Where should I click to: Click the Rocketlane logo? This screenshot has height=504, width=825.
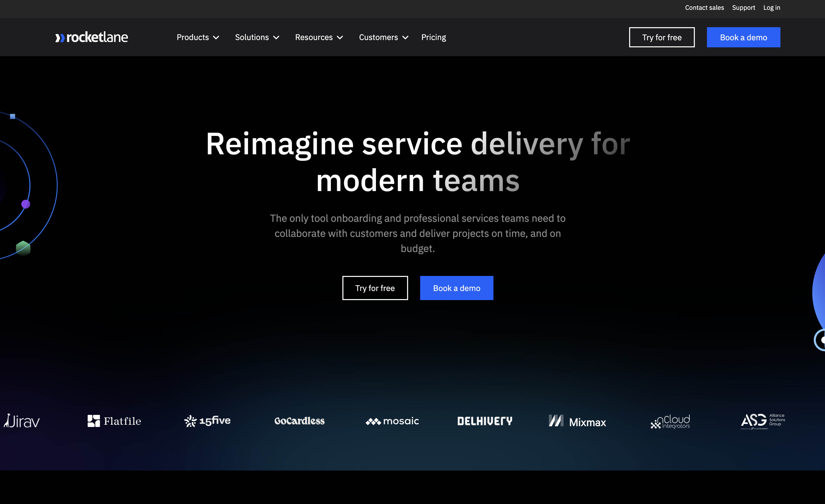click(x=91, y=37)
